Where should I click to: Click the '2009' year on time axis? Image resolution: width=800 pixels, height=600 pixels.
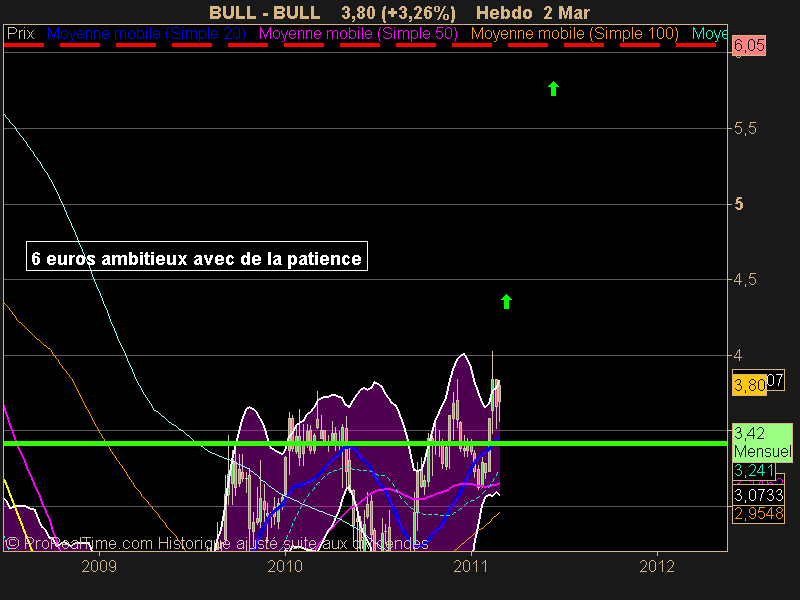[99, 566]
